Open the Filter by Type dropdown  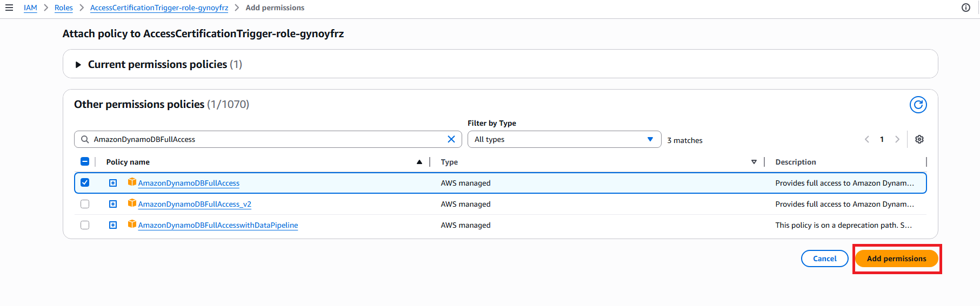point(564,139)
